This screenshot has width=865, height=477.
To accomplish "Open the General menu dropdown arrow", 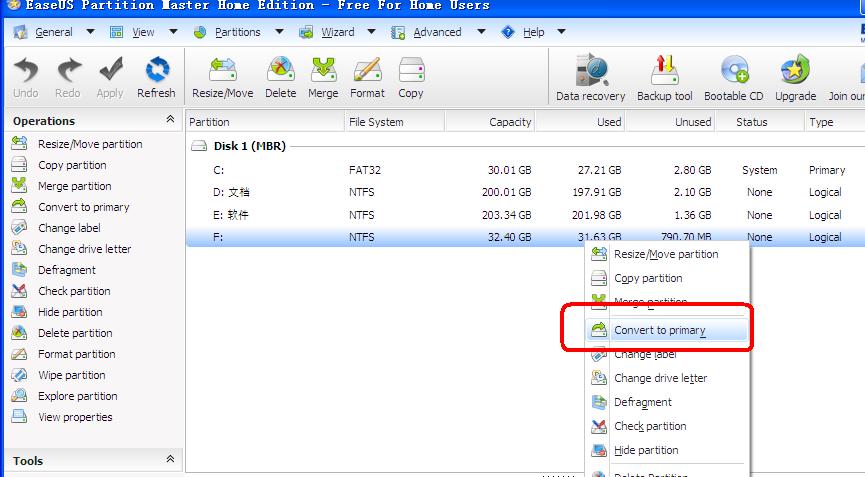I will click(90, 32).
